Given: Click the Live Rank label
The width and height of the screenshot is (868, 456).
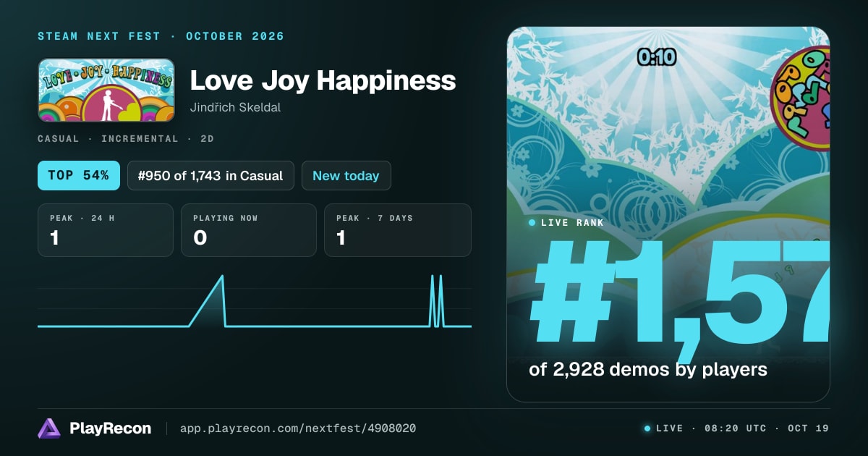Looking at the screenshot, I should pos(572,223).
